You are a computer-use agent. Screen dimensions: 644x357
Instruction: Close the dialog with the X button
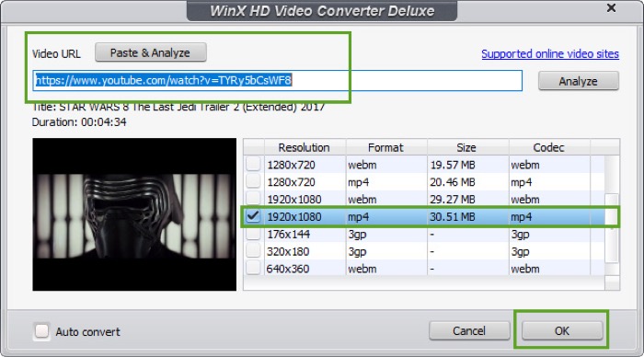(x=611, y=7)
